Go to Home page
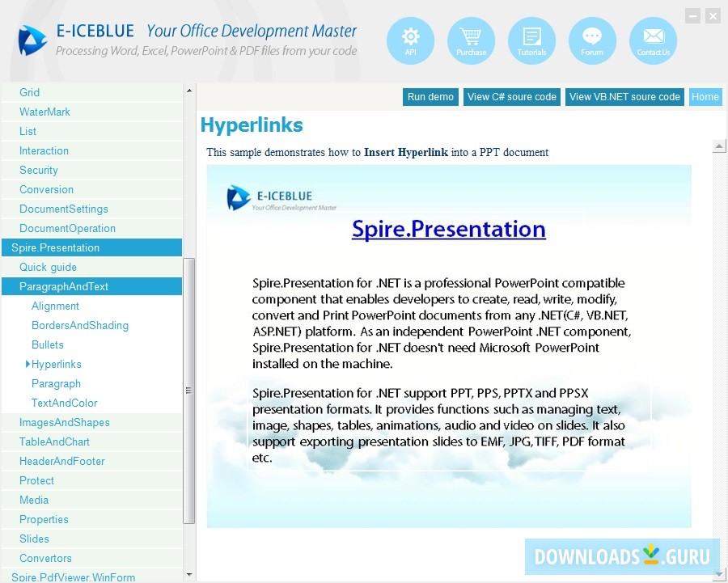This screenshot has height=583, width=728. (x=705, y=97)
